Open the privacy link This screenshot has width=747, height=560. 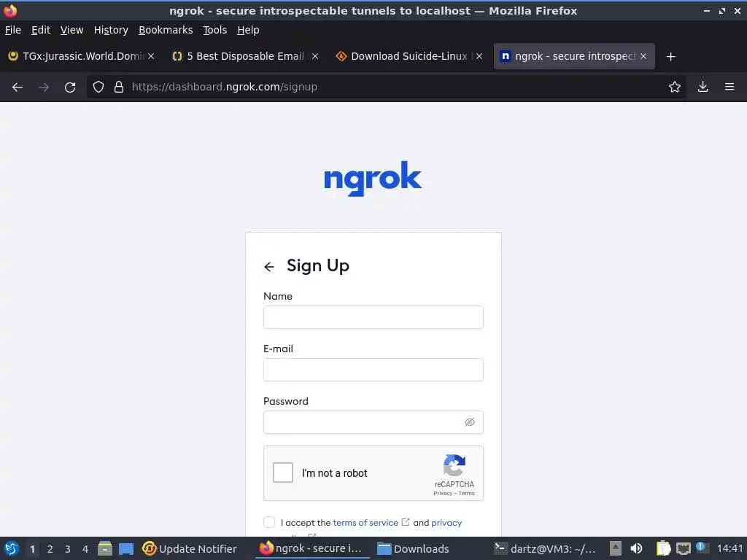(446, 523)
